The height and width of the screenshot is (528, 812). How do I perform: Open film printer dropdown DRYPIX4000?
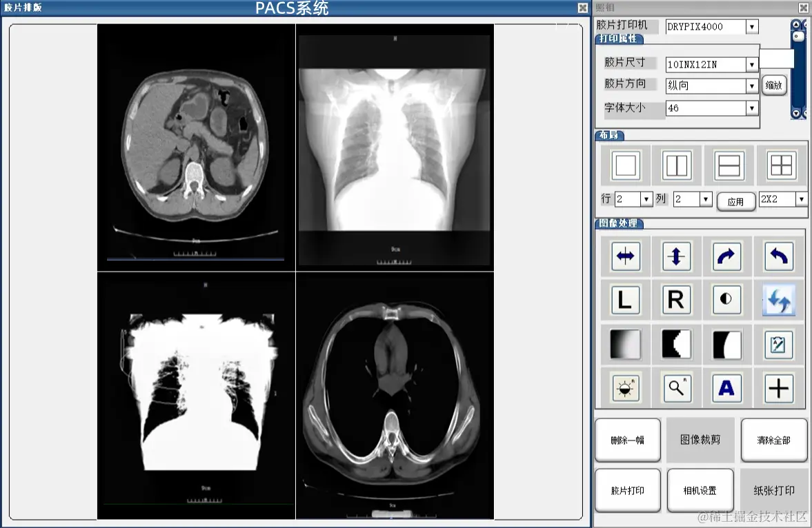point(752,26)
